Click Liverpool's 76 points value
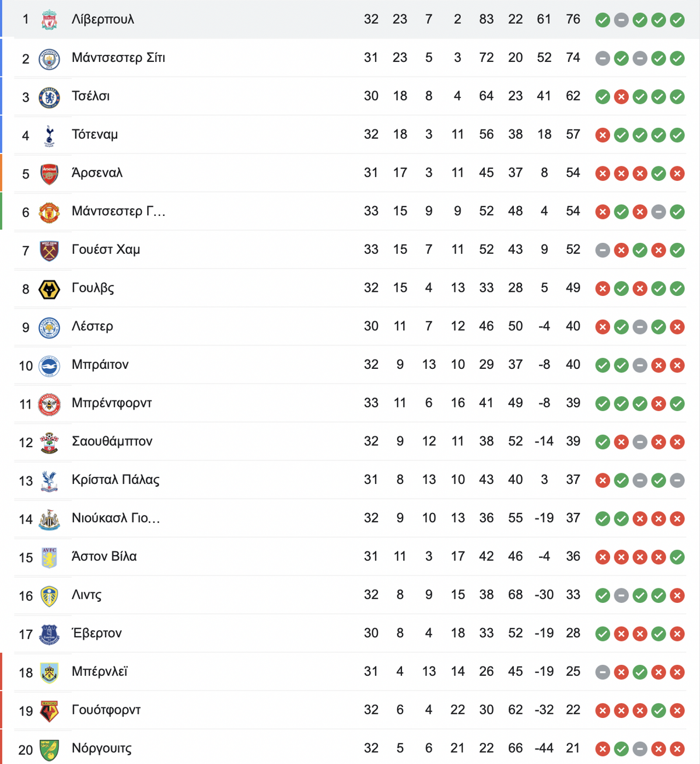The width and height of the screenshot is (700, 764). [573, 19]
